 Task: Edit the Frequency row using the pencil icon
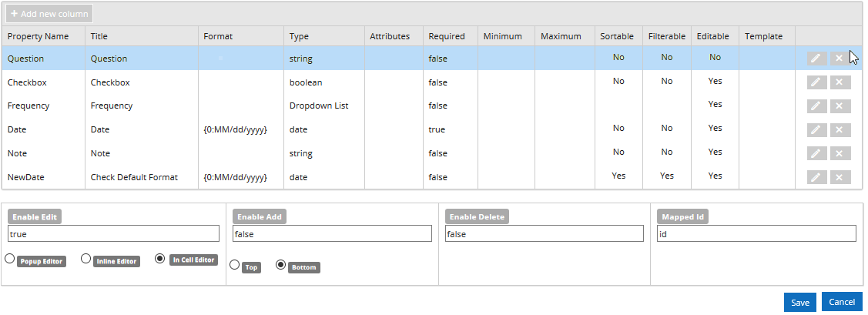tap(817, 106)
